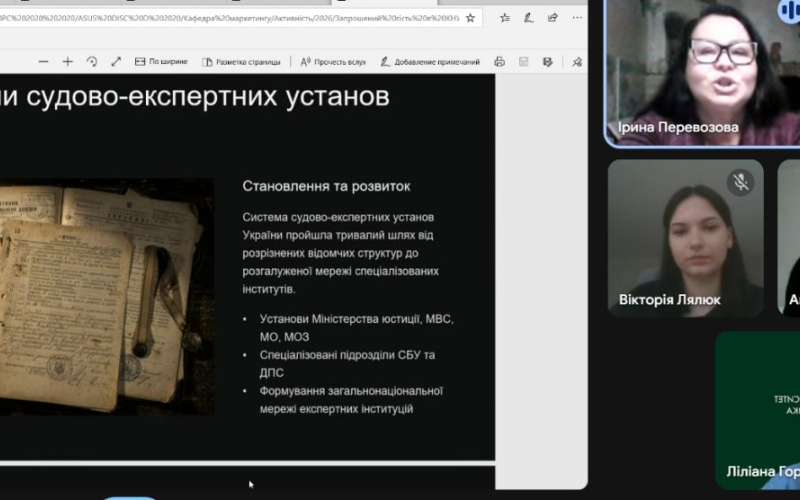
Task: Click the browser address bar URL
Action: click(230, 18)
